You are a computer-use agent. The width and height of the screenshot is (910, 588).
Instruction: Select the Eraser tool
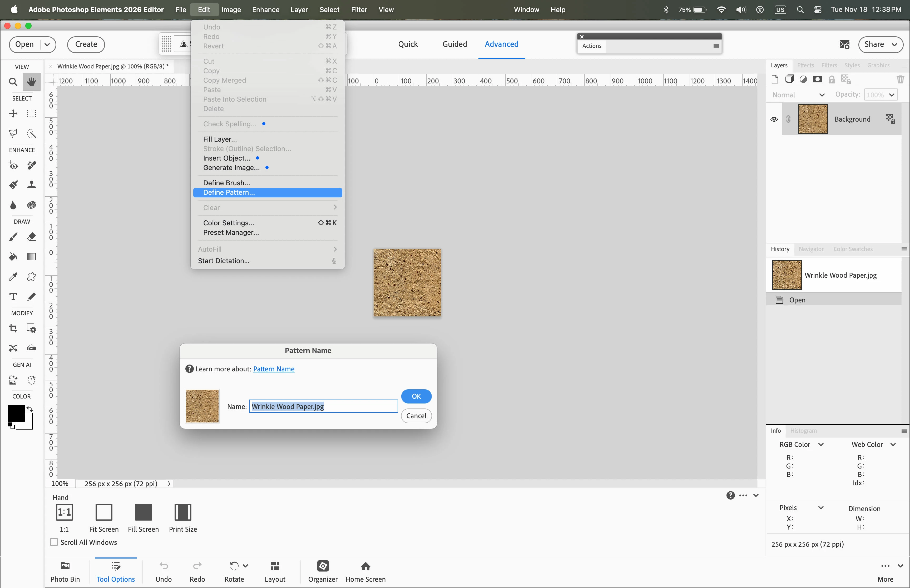[32, 237]
